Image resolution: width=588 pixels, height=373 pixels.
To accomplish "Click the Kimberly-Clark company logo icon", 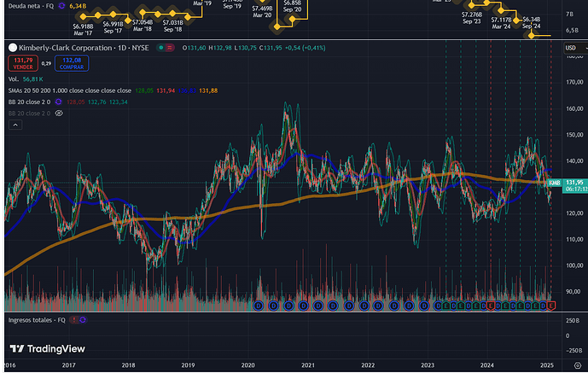I will [13, 48].
